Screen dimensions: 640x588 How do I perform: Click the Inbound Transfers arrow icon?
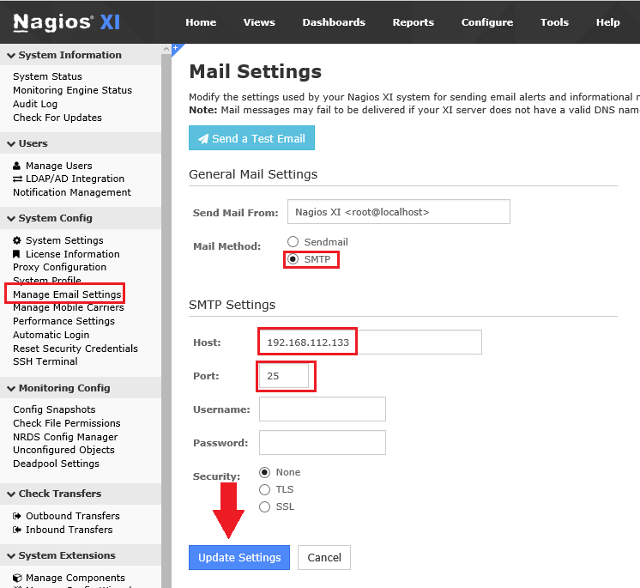(x=17, y=530)
